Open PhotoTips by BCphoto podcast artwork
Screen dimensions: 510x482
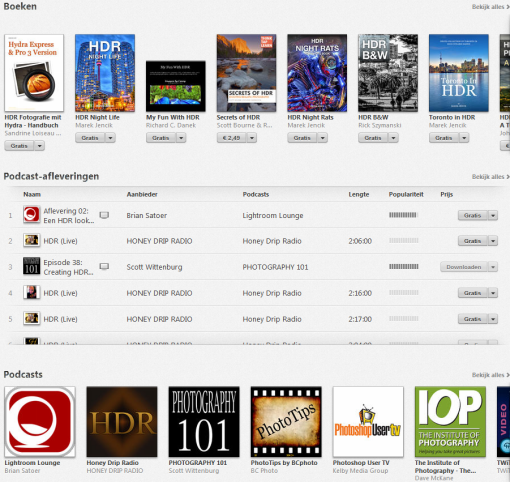coord(286,422)
